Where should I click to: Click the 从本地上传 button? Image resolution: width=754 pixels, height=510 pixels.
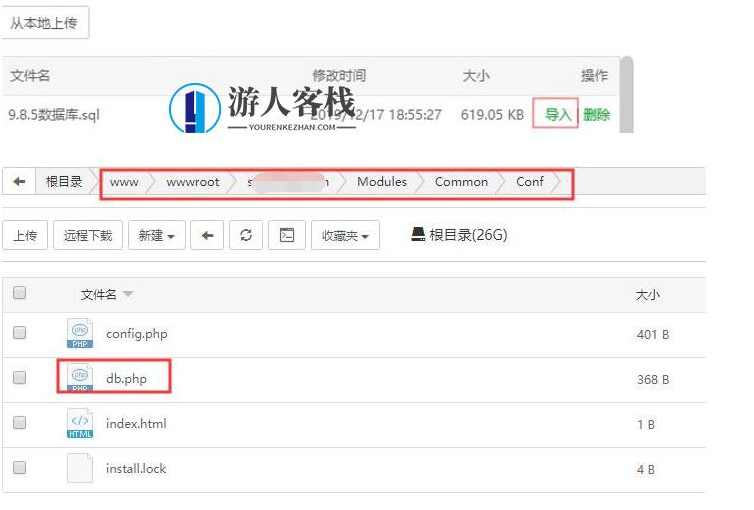click(44, 23)
